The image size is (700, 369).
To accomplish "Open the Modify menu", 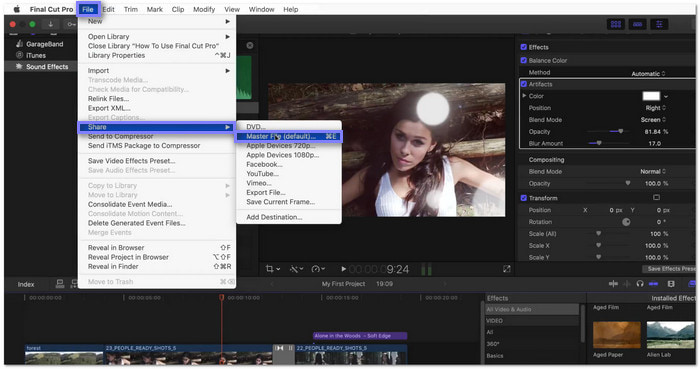I will tap(204, 9).
